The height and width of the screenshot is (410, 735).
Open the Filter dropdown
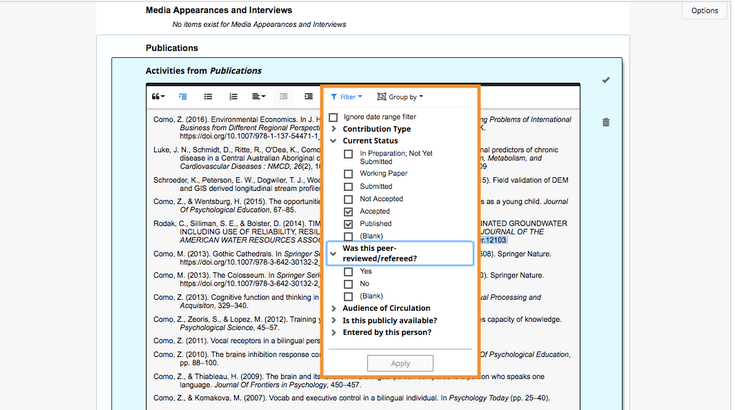tap(346, 97)
